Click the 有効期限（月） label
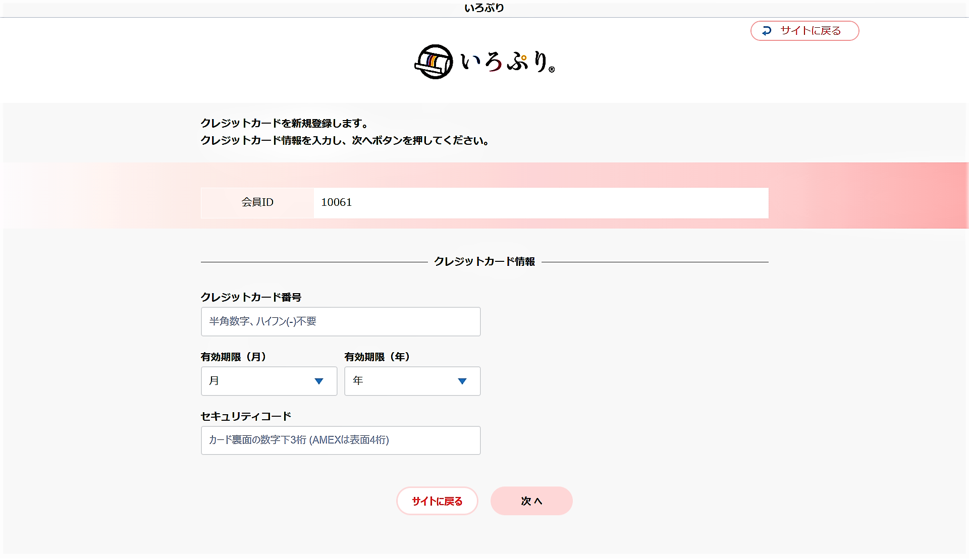Screen dimensions: 969x560 click(233, 357)
